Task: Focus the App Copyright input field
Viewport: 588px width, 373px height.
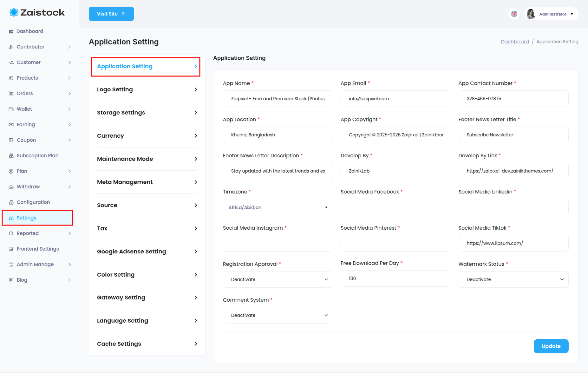Action: [x=395, y=135]
